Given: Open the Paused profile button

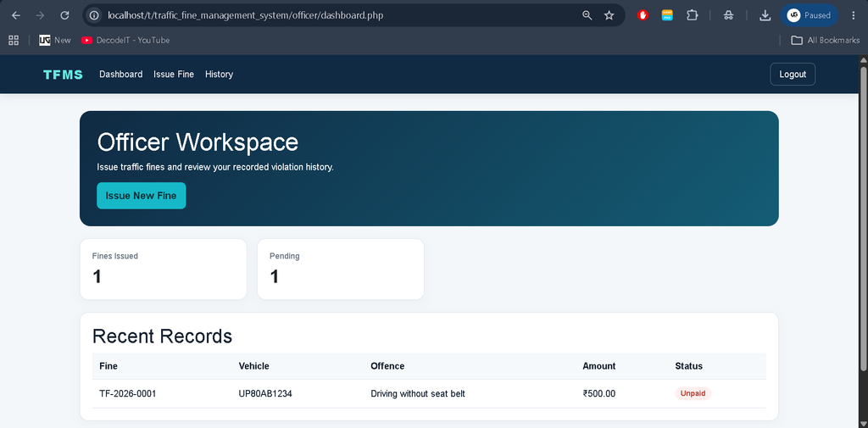Looking at the screenshot, I should [809, 15].
